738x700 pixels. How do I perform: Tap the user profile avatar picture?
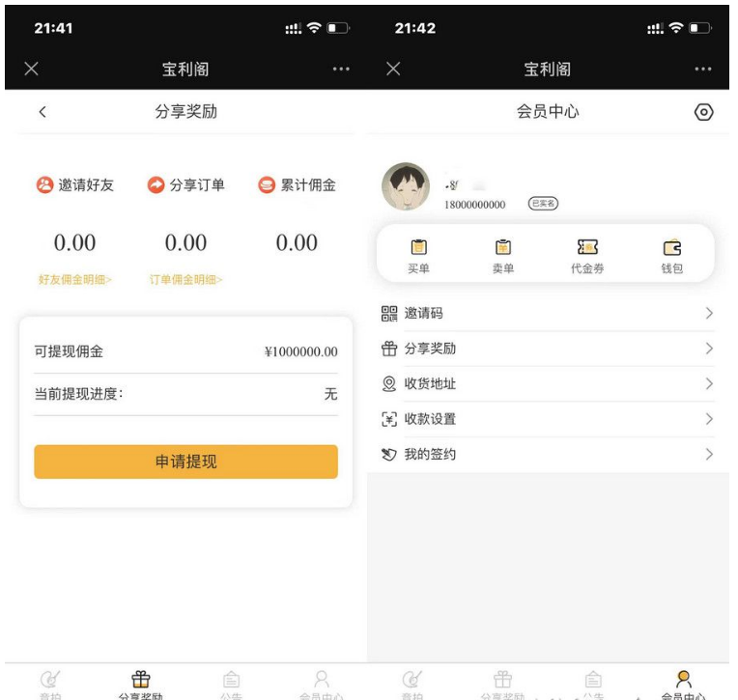click(x=406, y=186)
